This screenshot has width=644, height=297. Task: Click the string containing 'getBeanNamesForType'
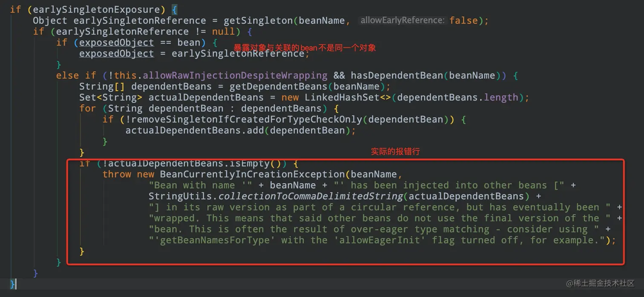pos(377,240)
